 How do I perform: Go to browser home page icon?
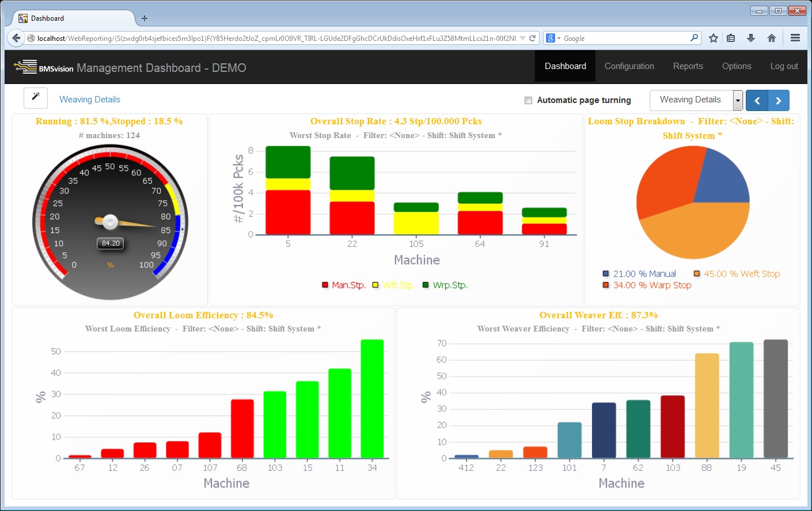(772, 38)
